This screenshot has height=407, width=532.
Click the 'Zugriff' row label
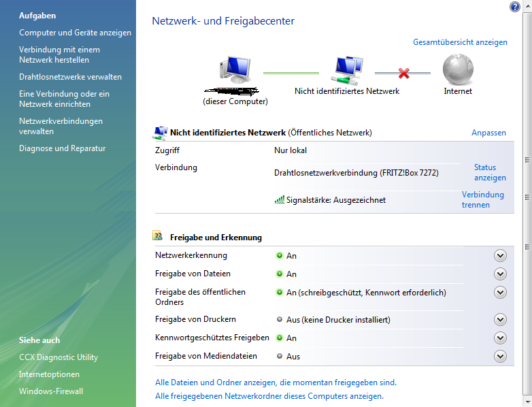[167, 150]
